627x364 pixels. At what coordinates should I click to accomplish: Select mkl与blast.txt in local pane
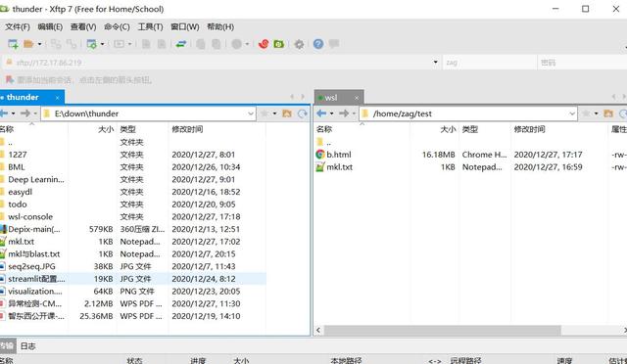(x=34, y=253)
